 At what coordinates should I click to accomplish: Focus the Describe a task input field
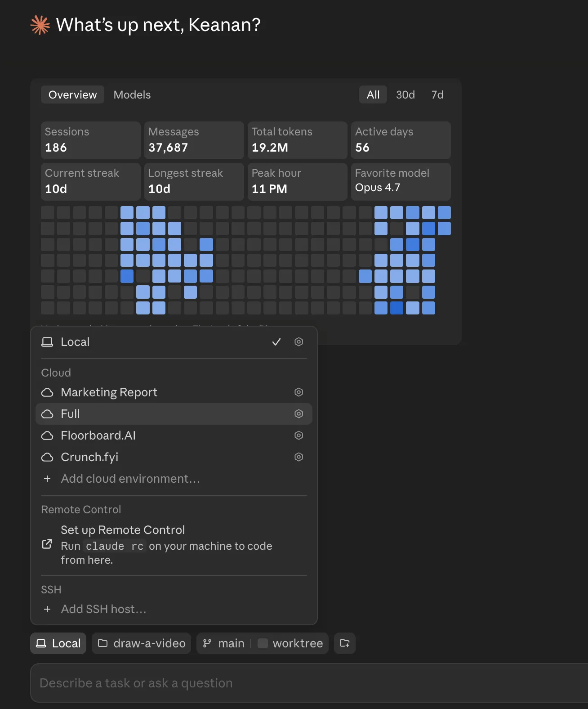click(x=309, y=683)
